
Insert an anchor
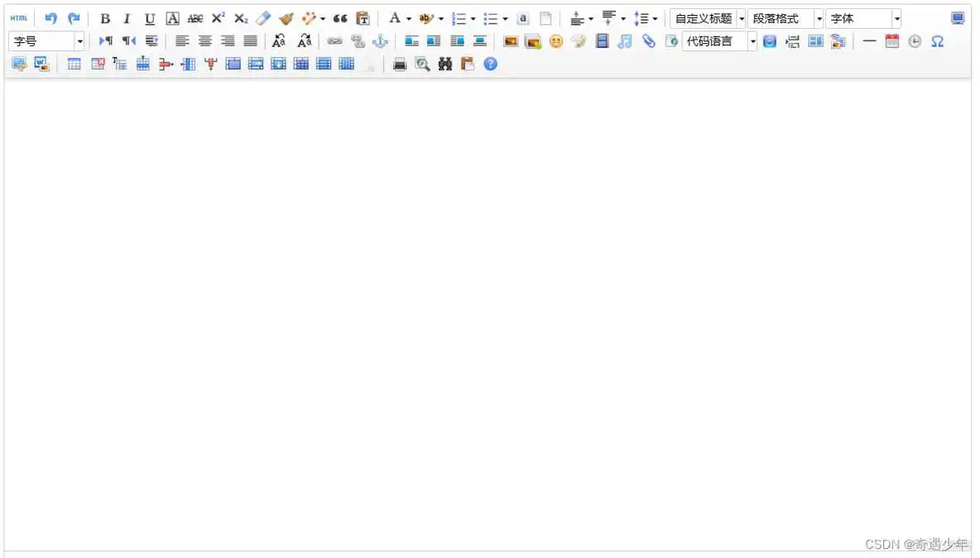[x=380, y=41]
